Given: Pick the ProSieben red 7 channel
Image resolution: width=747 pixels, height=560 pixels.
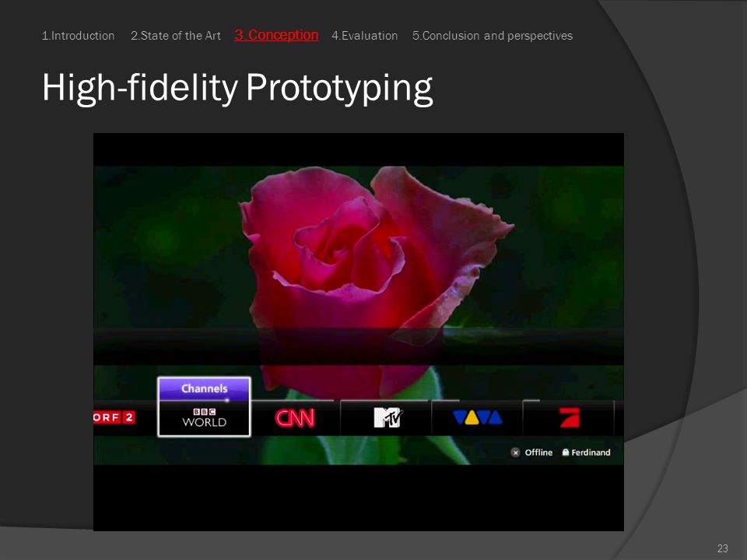Looking at the screenshot, I should (x=570, y=418).
